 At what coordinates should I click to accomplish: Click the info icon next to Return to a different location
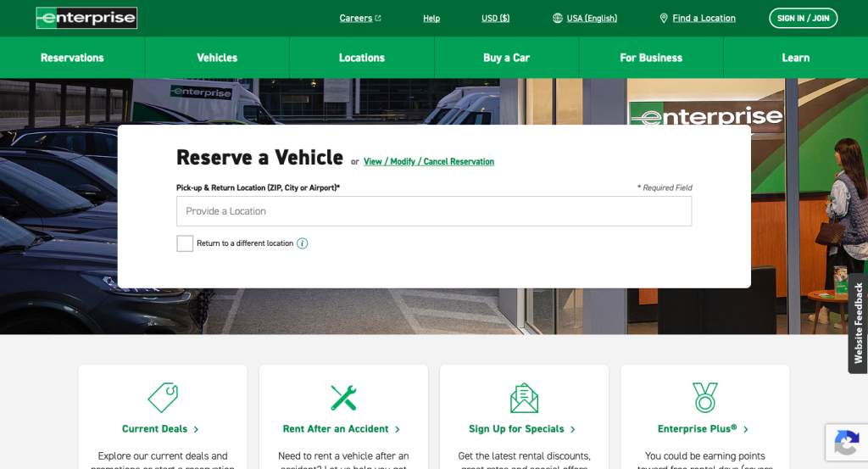(303, 243)
